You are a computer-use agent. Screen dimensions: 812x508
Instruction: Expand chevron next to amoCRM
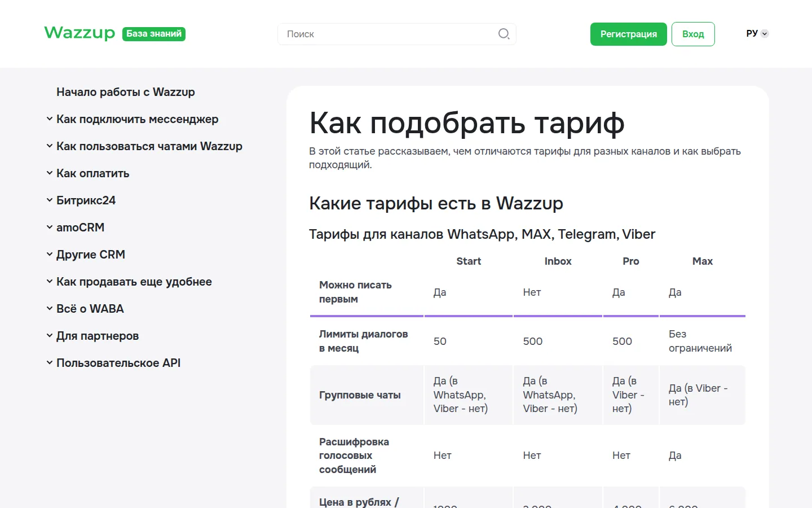pos(50,227)
